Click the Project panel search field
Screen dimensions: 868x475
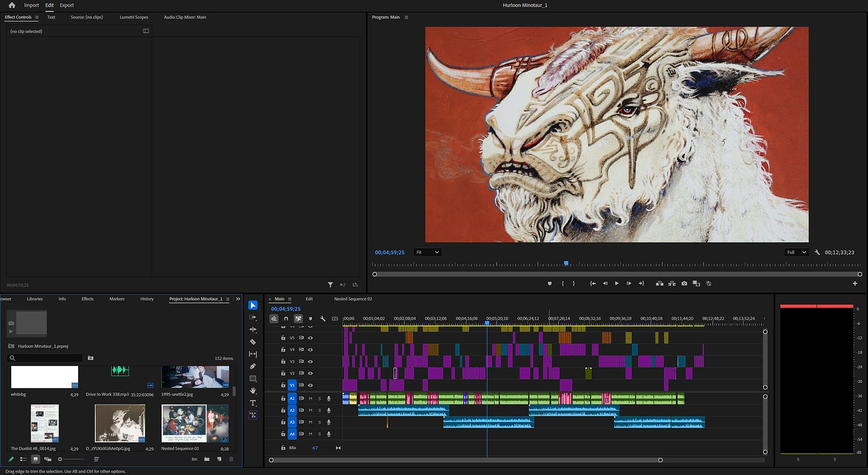pos(45,358)
